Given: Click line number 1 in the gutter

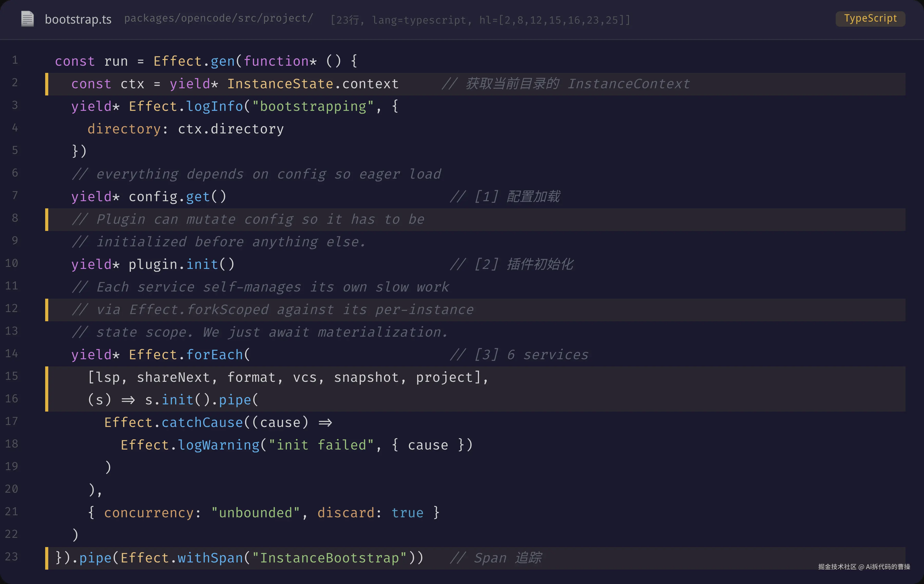Looking at the screenshot, I should [15, 60].
